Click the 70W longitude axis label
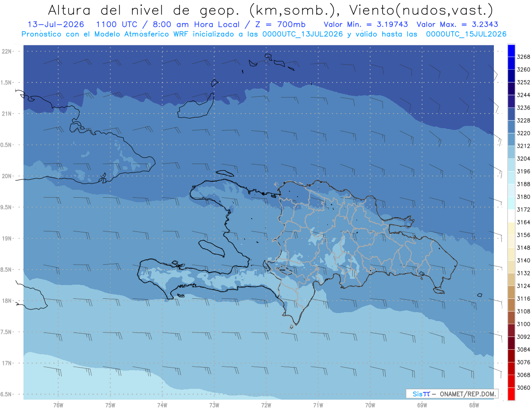The height and width of the screenshot is (411, 532). [x=370, y=405]
